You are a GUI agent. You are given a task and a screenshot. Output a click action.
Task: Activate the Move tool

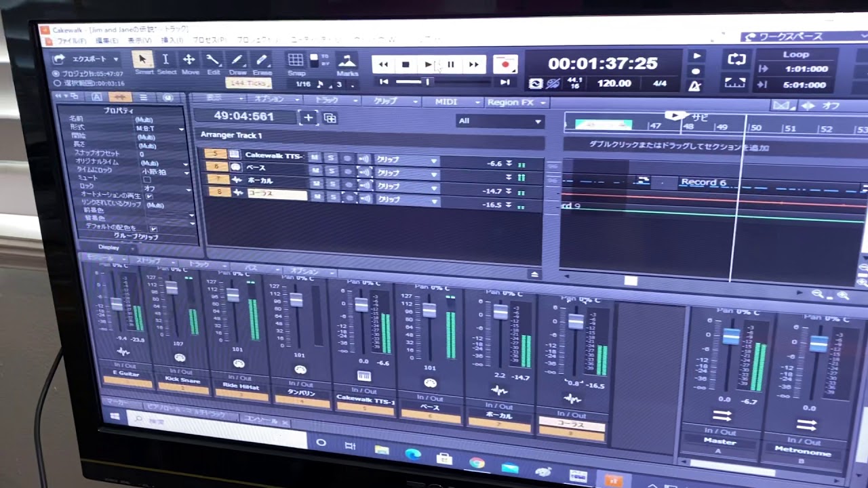tap(189, 60)
